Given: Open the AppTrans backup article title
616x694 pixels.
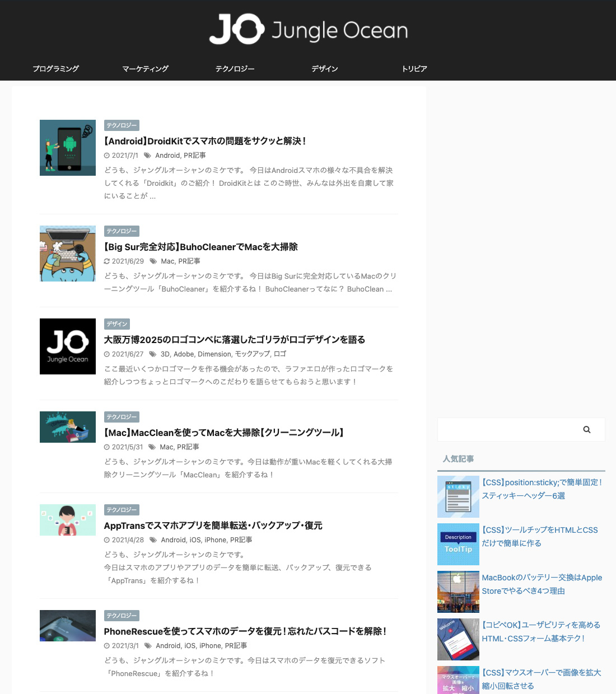Looking at the screenshot, I should point(213,526).
